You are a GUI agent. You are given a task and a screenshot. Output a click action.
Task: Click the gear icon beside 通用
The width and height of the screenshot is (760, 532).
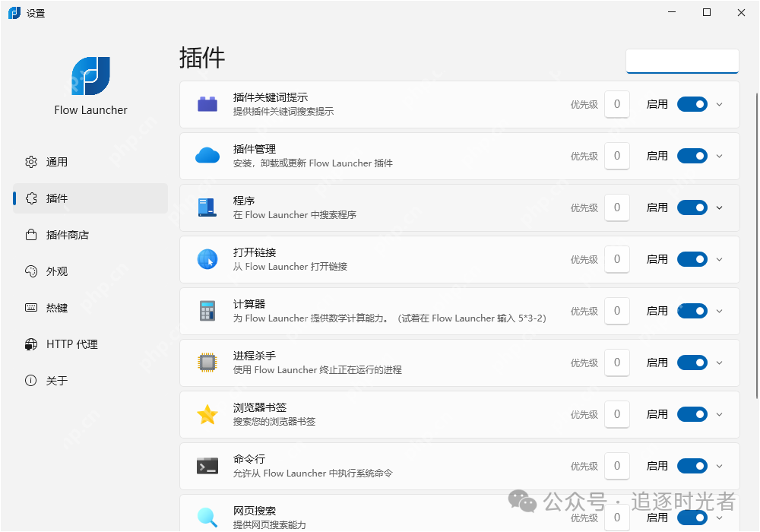(31, 162)
